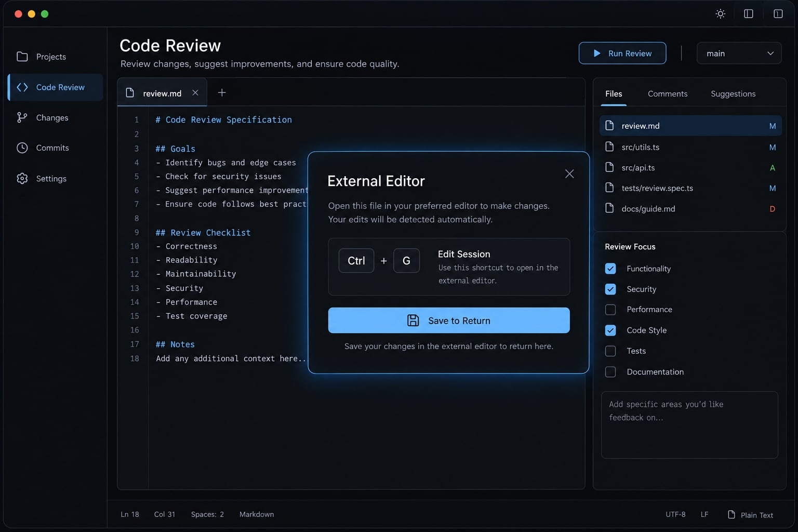Click the G key badge
This screenshot has height=532, width=798.
click(406, 261)
